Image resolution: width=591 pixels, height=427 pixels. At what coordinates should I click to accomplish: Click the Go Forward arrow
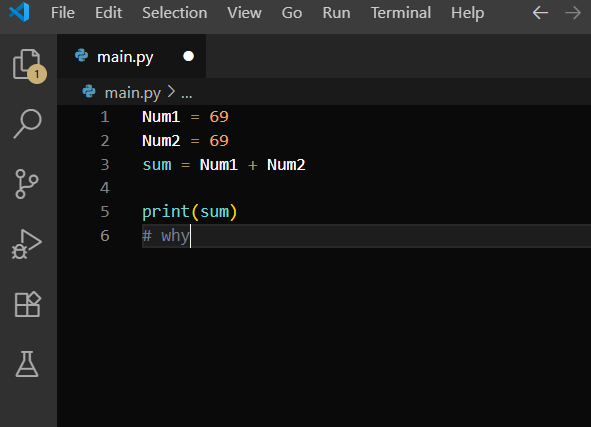click(573, 13)
